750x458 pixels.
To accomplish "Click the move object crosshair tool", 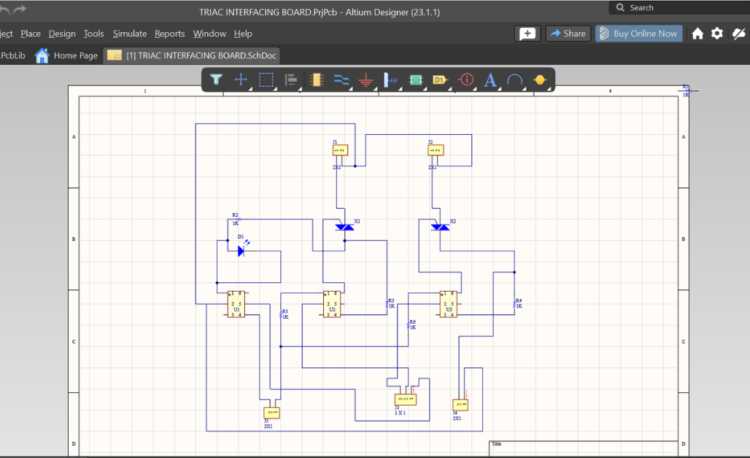I will 241,79.
